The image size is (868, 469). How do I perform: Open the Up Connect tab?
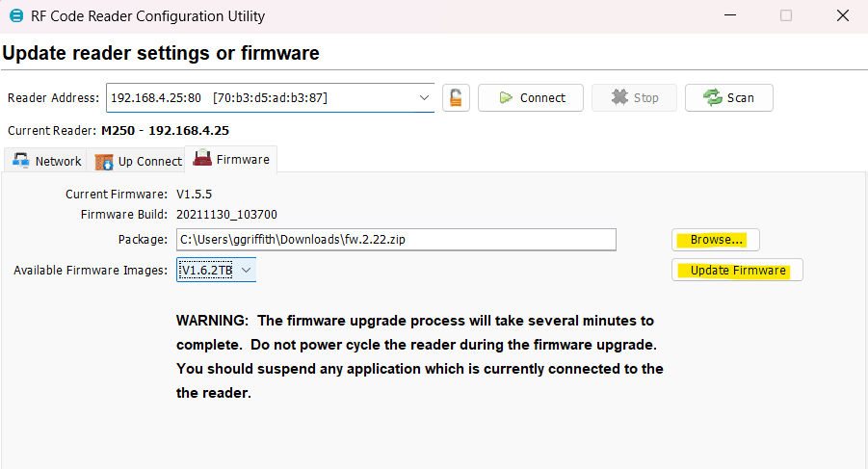click(139, 161)
